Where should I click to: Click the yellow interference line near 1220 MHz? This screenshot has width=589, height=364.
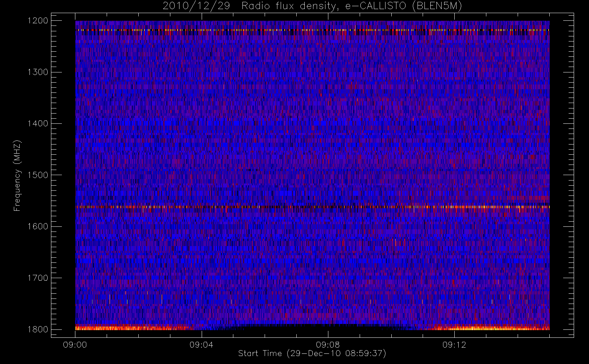coord(312,30)
